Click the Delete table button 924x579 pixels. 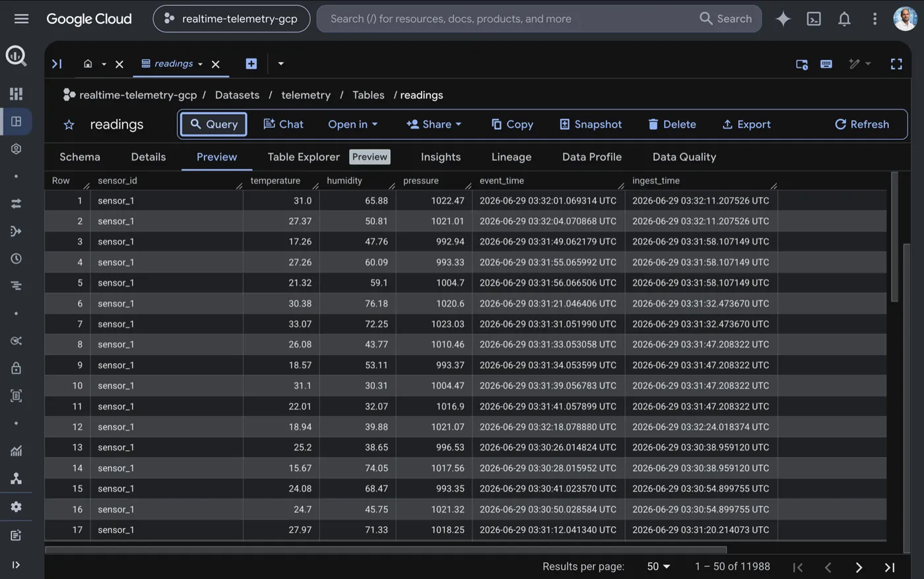click(672, 124)
